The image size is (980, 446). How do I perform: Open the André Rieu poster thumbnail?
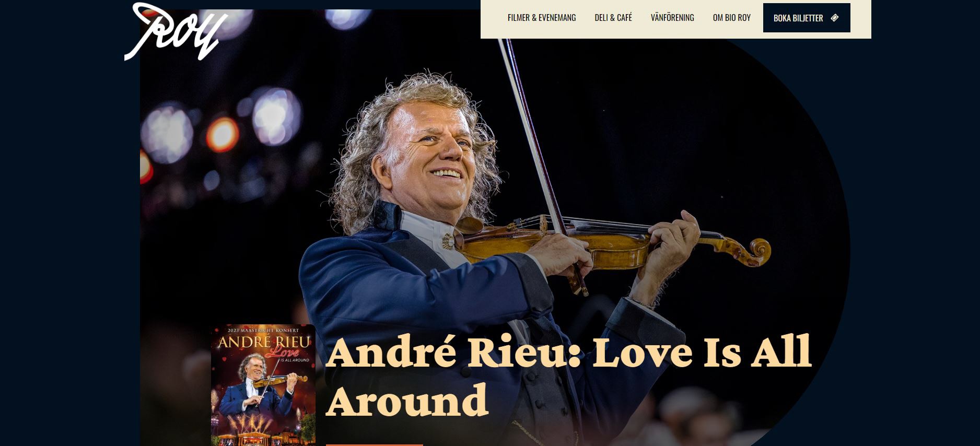tap(263, 385)
